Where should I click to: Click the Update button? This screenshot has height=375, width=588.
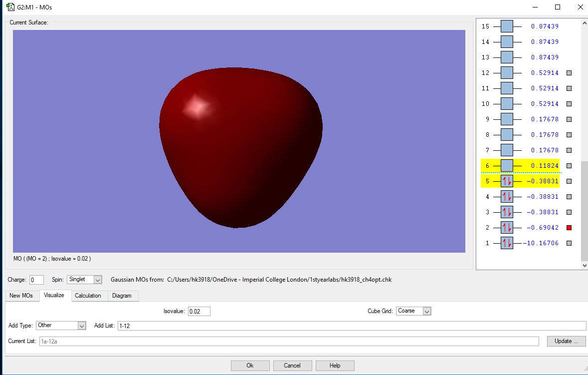pos(566,341)
